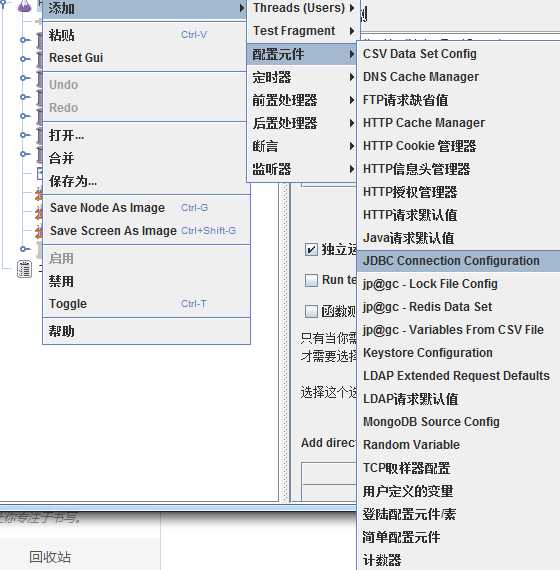Add JDBC Connection Configuration

tap(459, 261)
